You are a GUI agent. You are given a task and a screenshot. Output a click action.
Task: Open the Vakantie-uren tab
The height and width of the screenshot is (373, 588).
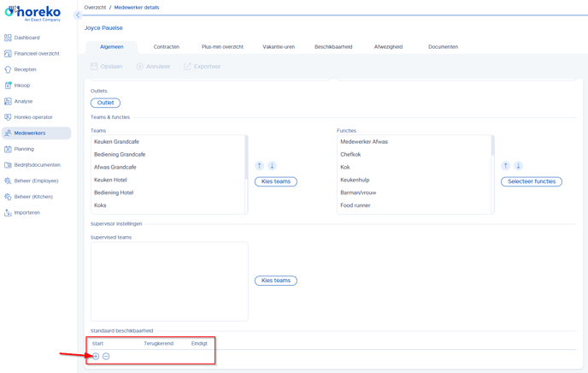pyautogui.click(x=279, y=47)
